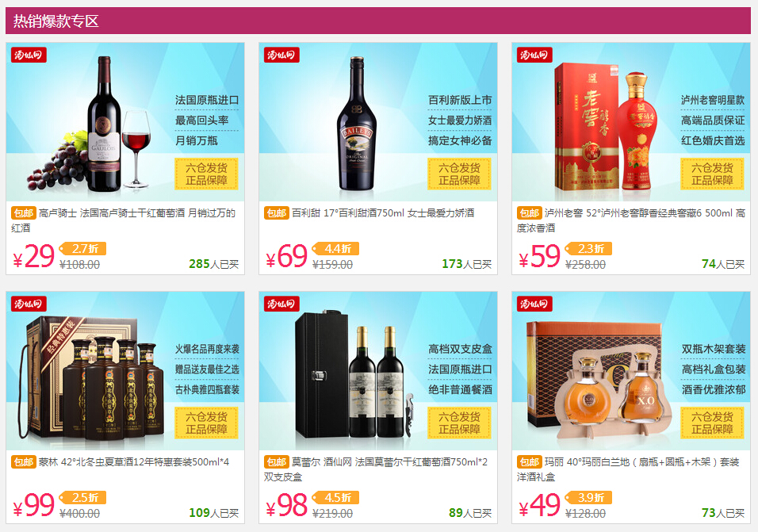Image resolution: width=758 pixels, height=532 pixels.
Task: Click the 包邮 badge on the 蒙林 cordyceps liquor listing
Action: [x=24, y=462]
